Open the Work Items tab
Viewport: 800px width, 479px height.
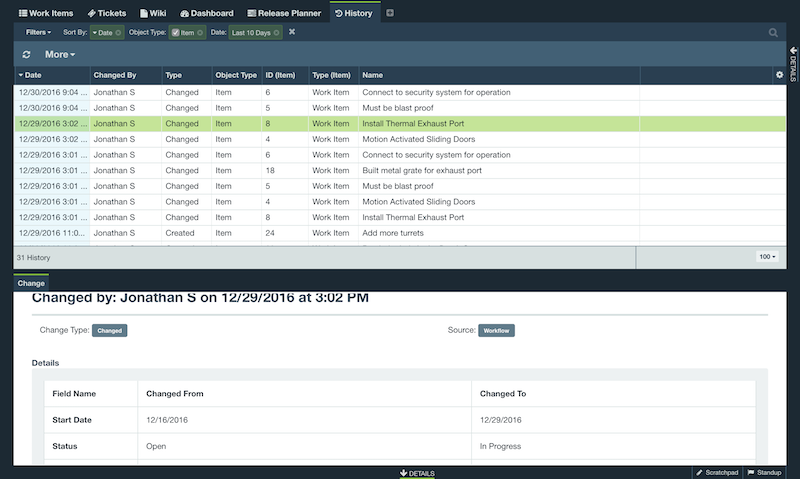[x=46, y=13]
